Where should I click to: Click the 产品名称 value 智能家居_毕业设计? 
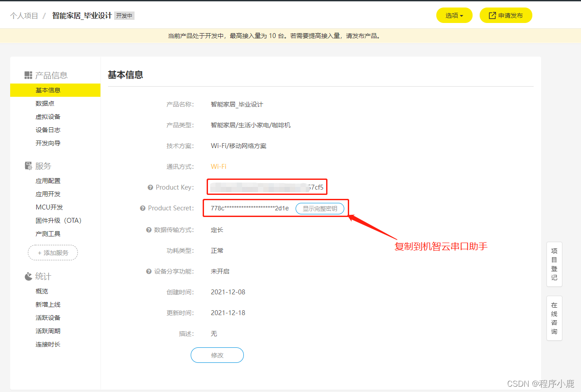pos(237,104)
